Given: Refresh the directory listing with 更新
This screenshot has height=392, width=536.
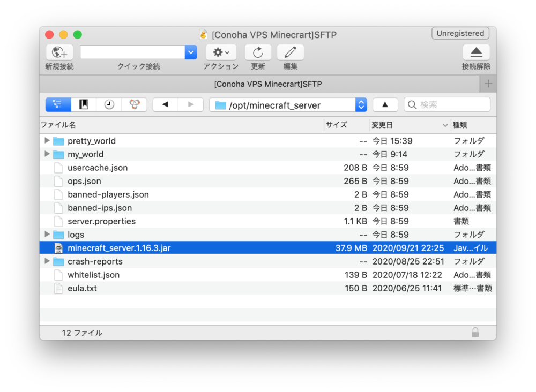Looking at the screenshot, I should tap(258, 52).
